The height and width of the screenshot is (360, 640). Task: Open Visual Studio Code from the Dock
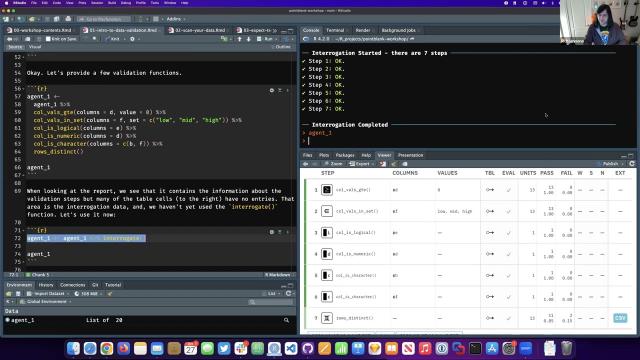tap(291, 349)
